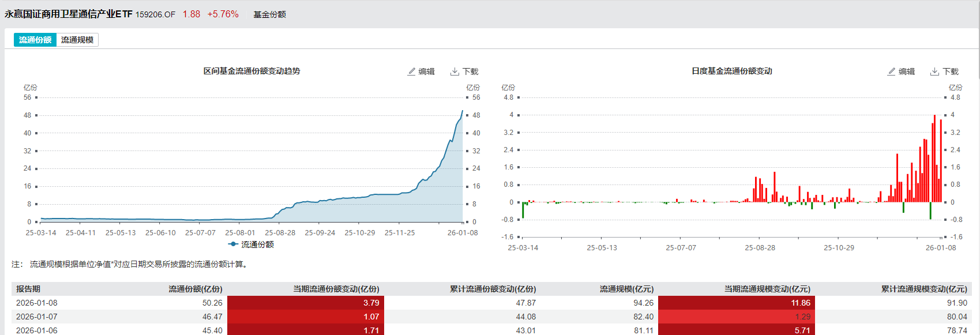Click the 94.26 流通规模 cell
980x335 pixels.
pos(644,303)
